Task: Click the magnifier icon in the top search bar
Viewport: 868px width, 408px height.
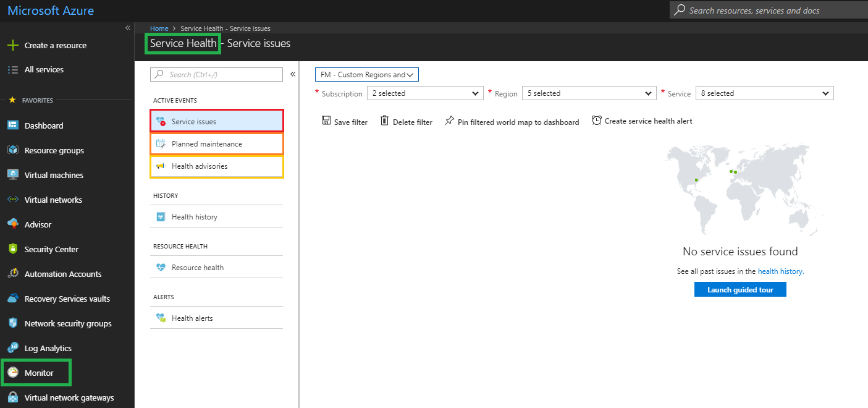Action: [680, 10]
